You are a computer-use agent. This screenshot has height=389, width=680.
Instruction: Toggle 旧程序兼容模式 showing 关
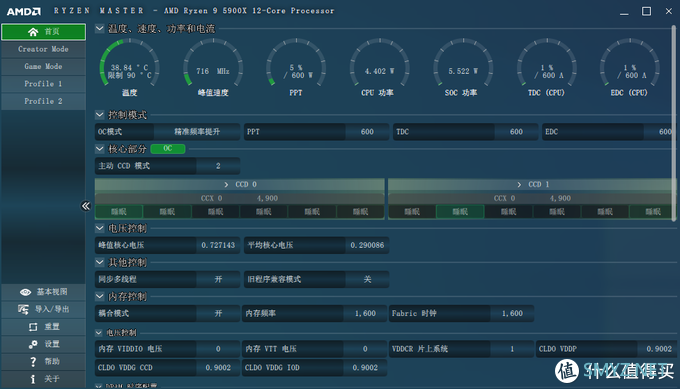[367, 279]
